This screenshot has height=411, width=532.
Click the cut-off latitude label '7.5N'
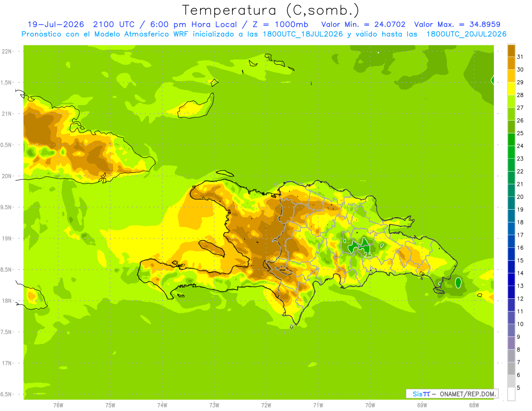[7, 332]
